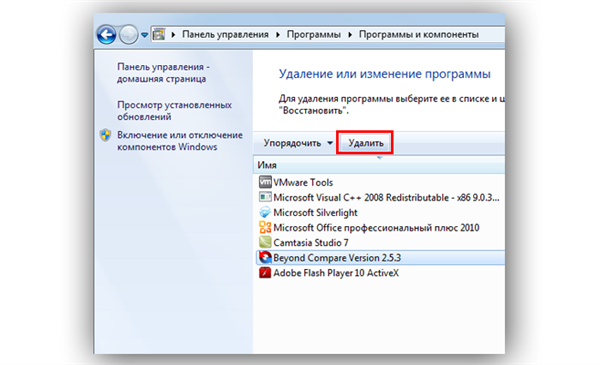Select Программы и компоненты breadcrumb

coord(419,34)
